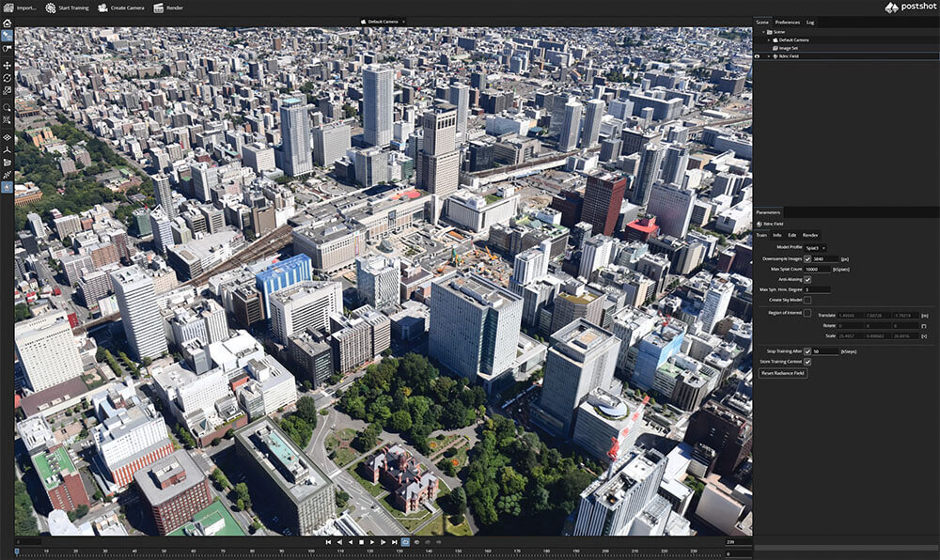This screenshot has height=560, width=940.
Task: Select the Scale tool in sidebar
Action: [x=8, y=90]
